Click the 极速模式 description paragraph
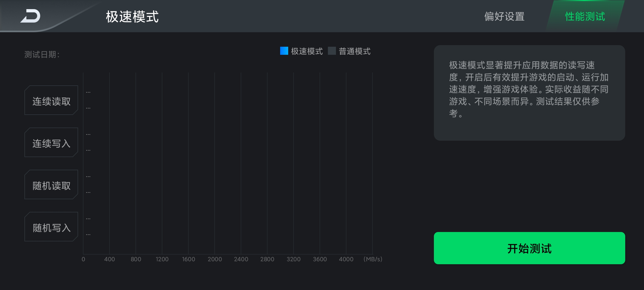 529,89
